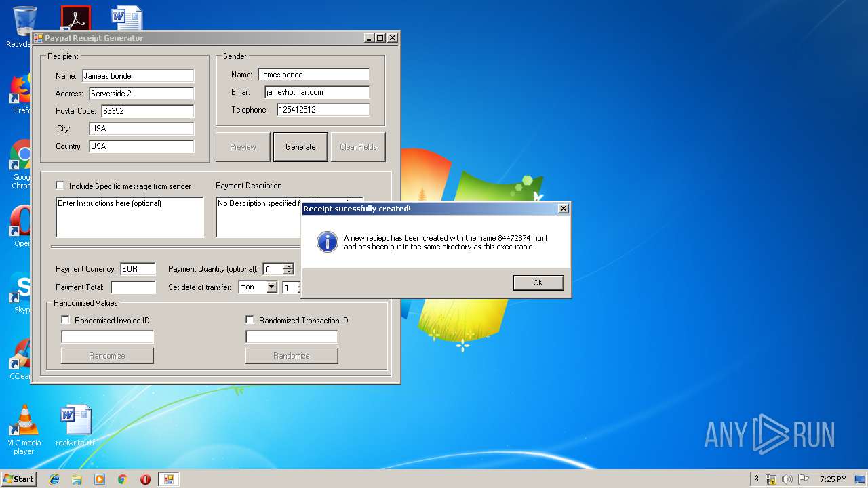Open the Start menu
Viewport: 868px width, 488px height.
[19, 479]
